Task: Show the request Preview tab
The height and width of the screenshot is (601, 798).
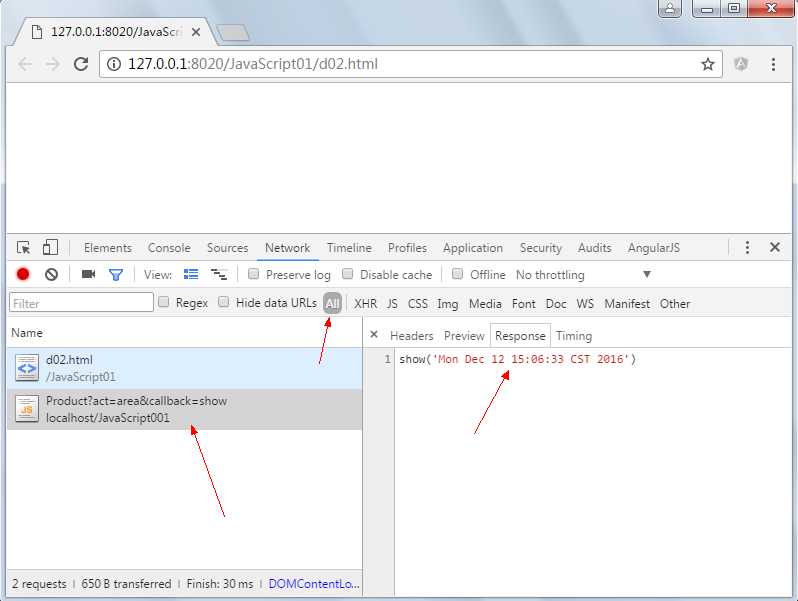Action: tap(464, 336)
